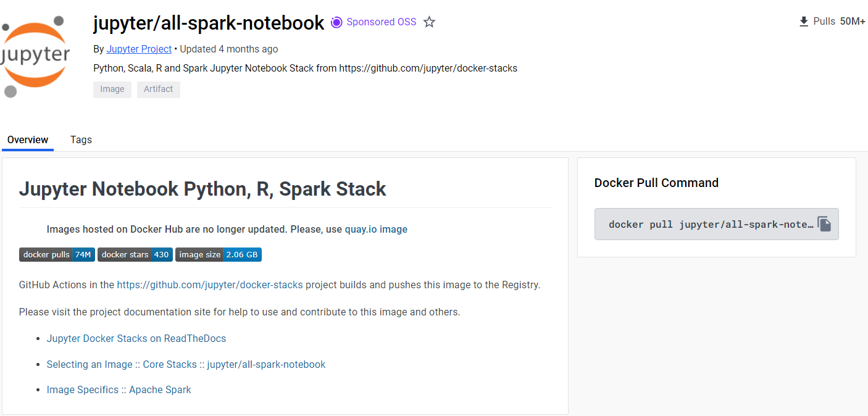Copy the docker pull command
Viewport: 868px width, 416px height.
824,223
